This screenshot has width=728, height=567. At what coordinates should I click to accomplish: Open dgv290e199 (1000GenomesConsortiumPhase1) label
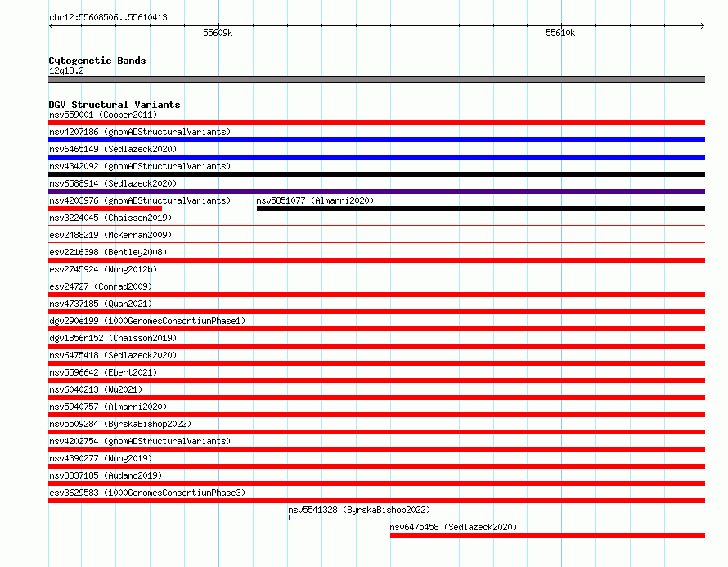(147, 321)
